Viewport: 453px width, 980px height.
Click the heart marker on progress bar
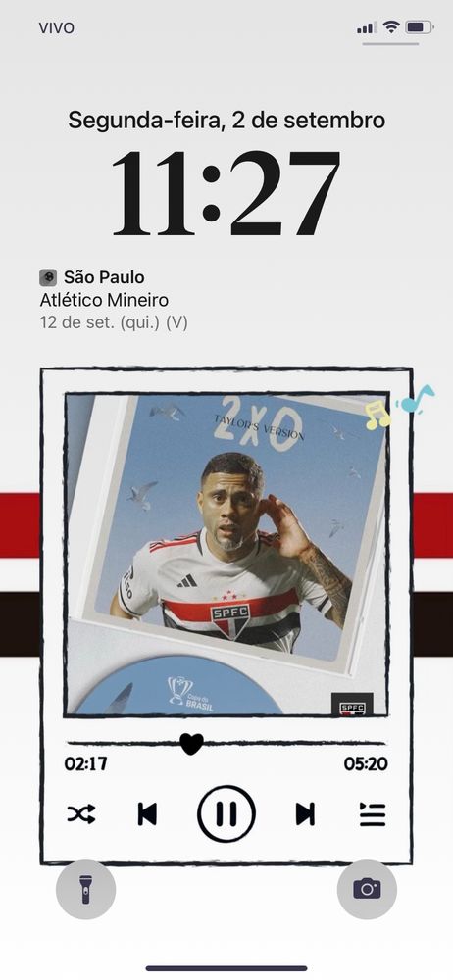coord(191,743)
